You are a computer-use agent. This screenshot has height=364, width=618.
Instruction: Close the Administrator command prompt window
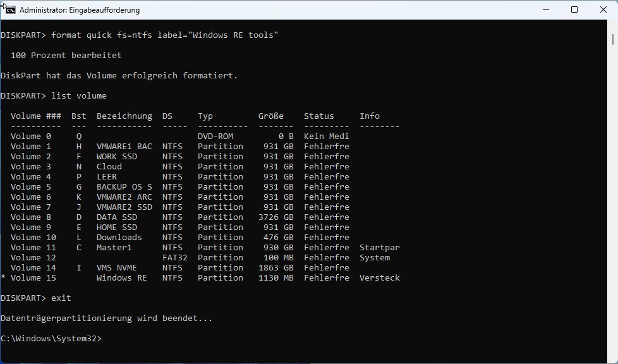coord(603,10)
